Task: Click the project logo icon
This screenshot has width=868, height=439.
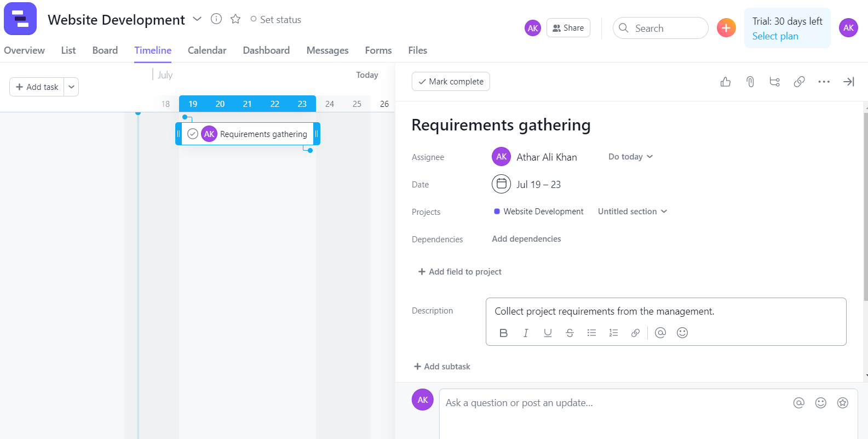Action: point(20,19)
